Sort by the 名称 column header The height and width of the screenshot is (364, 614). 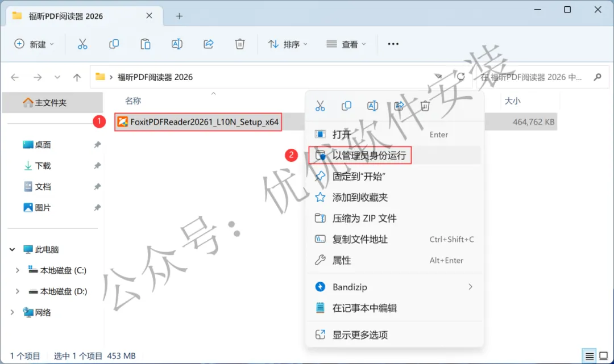132,101
